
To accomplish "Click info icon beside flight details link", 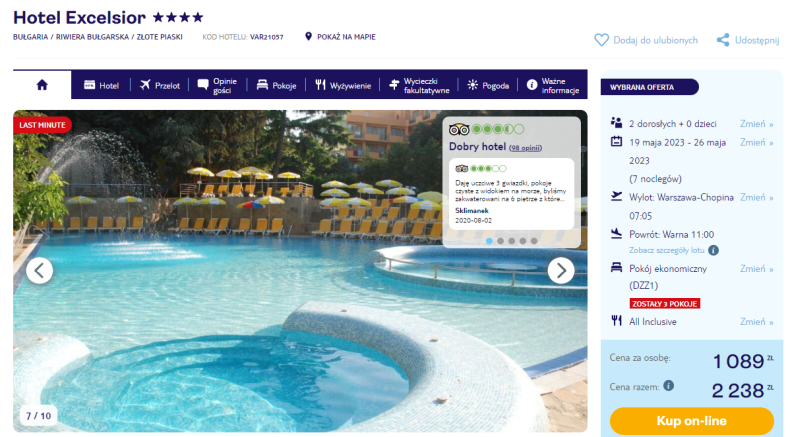I will [x=713, y=250].
